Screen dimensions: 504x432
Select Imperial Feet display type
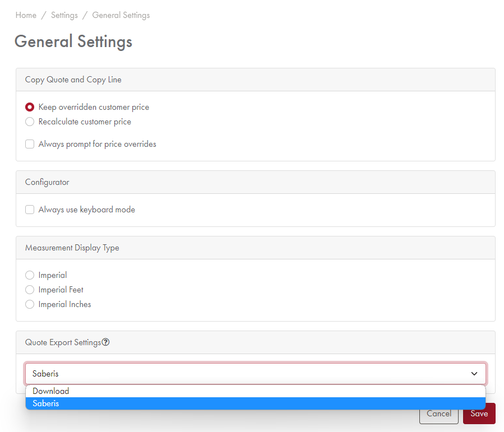(30, 290)
